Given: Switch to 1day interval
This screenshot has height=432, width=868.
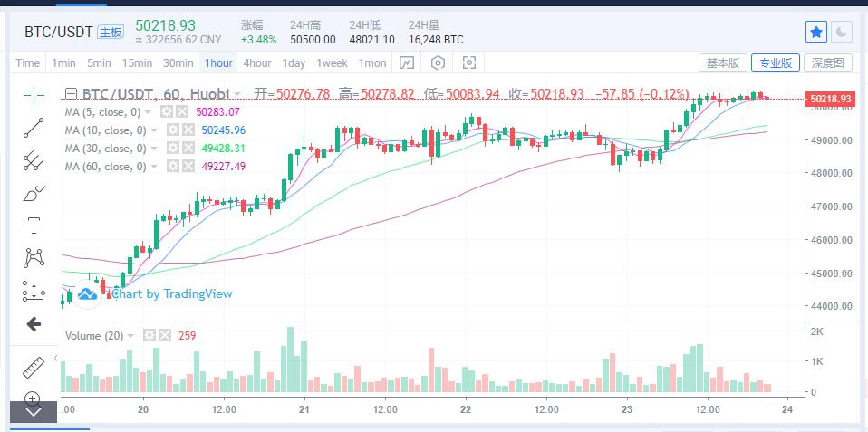Looking at the screenshot, I should tap(294, 63).
